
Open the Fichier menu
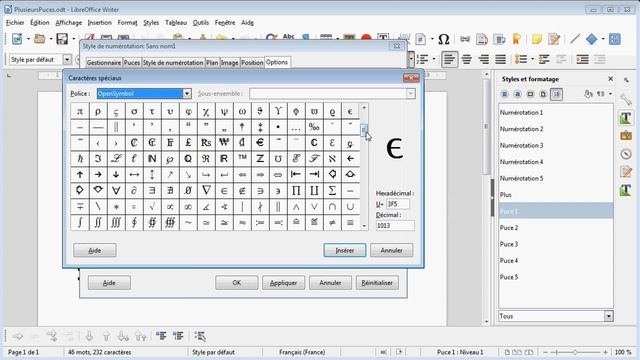[15, 23]
